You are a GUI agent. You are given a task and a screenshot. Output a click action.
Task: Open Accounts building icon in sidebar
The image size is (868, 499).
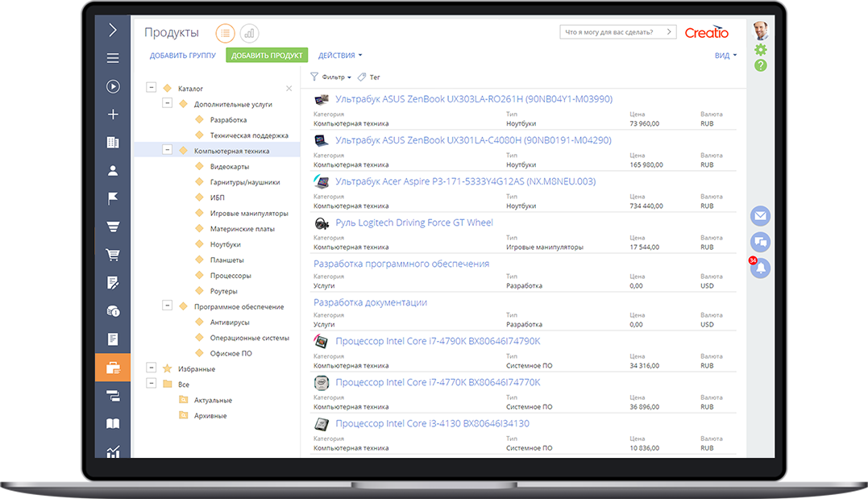[113, 143]
